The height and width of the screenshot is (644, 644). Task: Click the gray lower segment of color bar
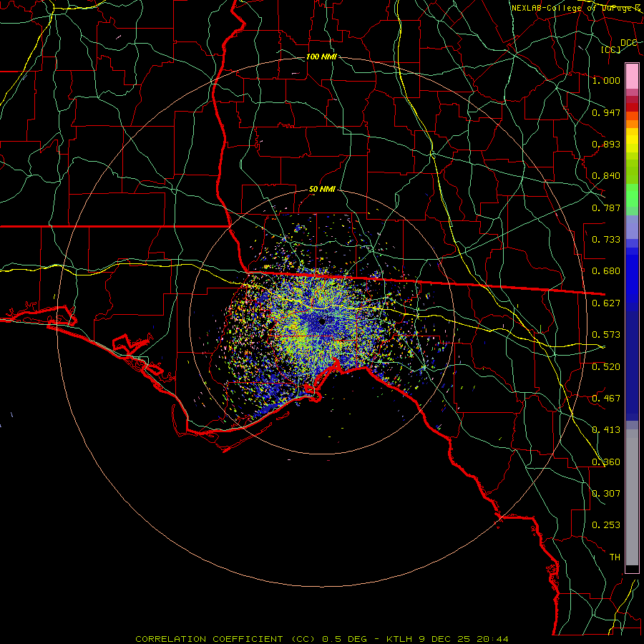tap(632, 497)
